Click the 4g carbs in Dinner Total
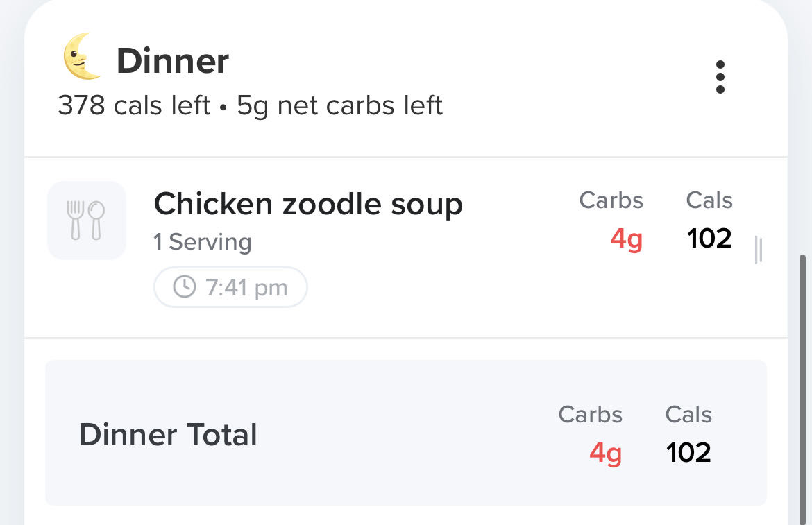 pyautogui.click(x=605, y=453)
